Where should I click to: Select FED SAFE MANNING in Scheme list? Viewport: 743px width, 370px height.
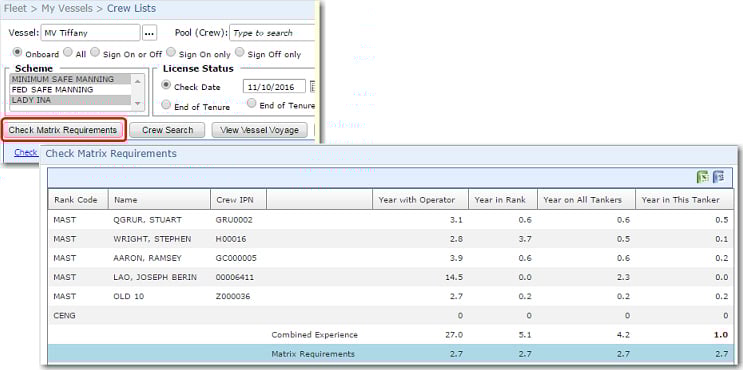coord(71,90)
